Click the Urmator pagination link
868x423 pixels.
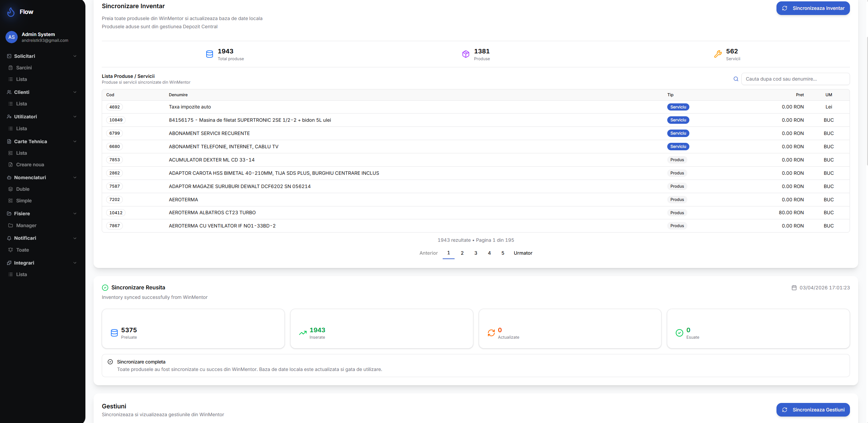coord(523,253)
